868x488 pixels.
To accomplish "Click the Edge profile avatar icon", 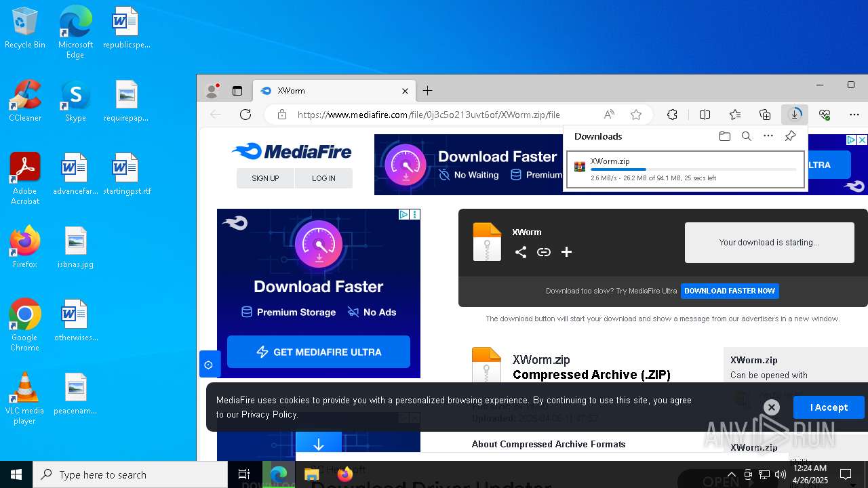I will pos(212,91).
